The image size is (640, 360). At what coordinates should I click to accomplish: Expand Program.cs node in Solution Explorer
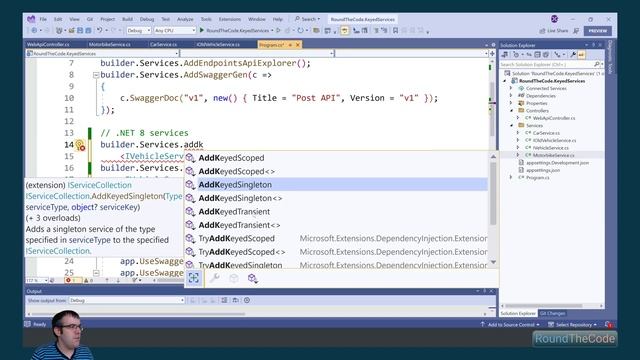[x=511, y=178]
